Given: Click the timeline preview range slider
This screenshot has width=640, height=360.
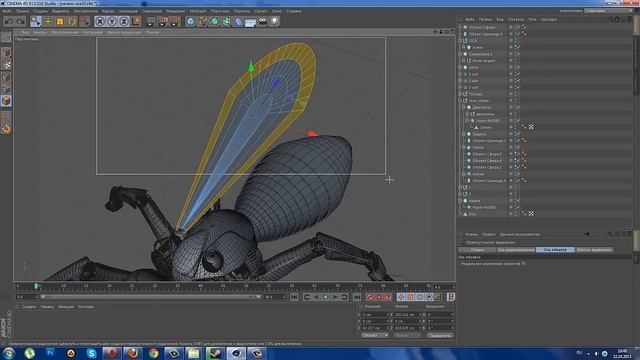Looking at the screenshot, I should coord(151,297).
